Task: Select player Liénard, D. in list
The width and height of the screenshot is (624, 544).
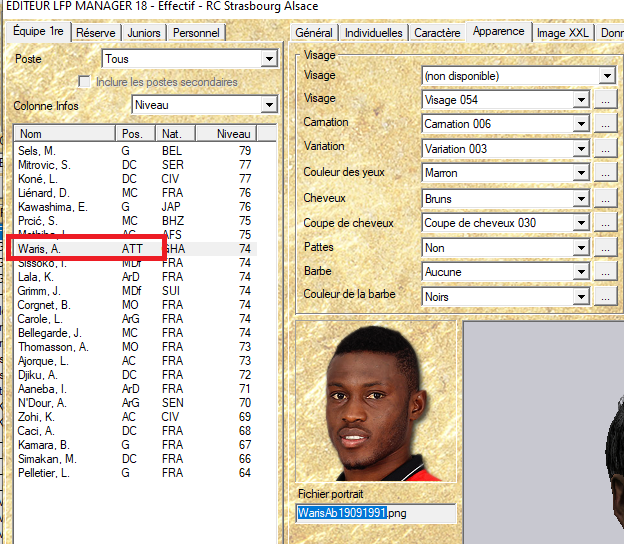Action: 135,193
